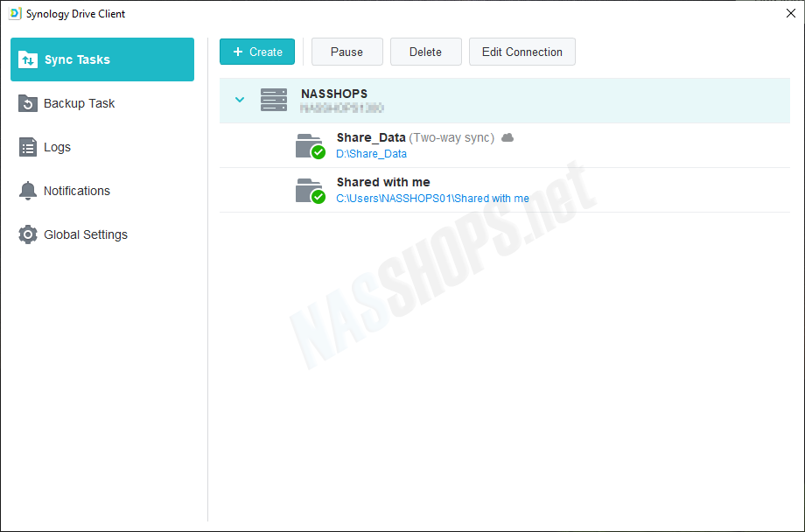Click the blurred NASSHOPS server address
Viewport: 805px width, 532px height.
point(342,108)
